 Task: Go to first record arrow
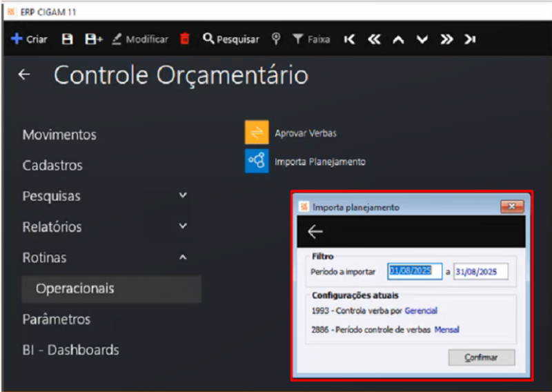pyautogui.click(x=349, y=39)
